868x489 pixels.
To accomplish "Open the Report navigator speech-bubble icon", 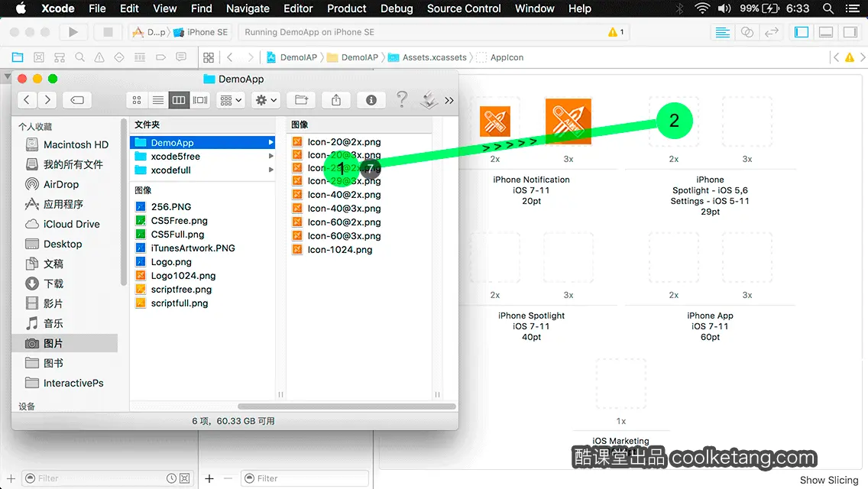I will [181, 57].
